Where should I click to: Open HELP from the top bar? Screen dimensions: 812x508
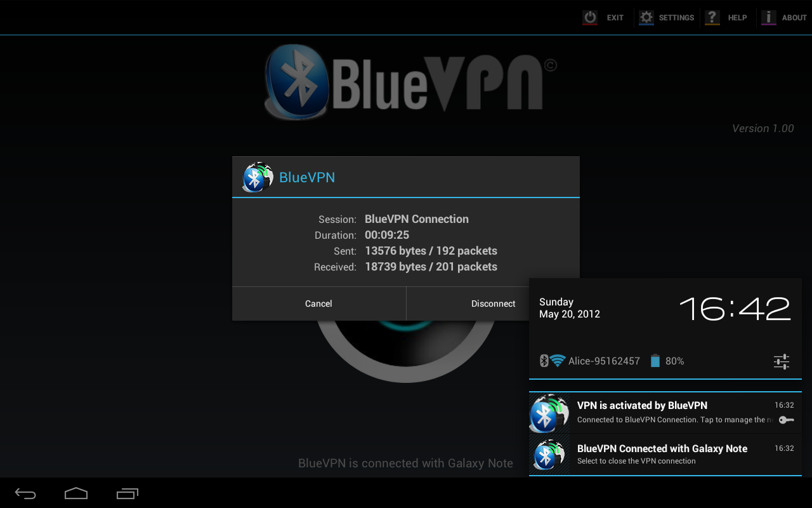point(726,17)
